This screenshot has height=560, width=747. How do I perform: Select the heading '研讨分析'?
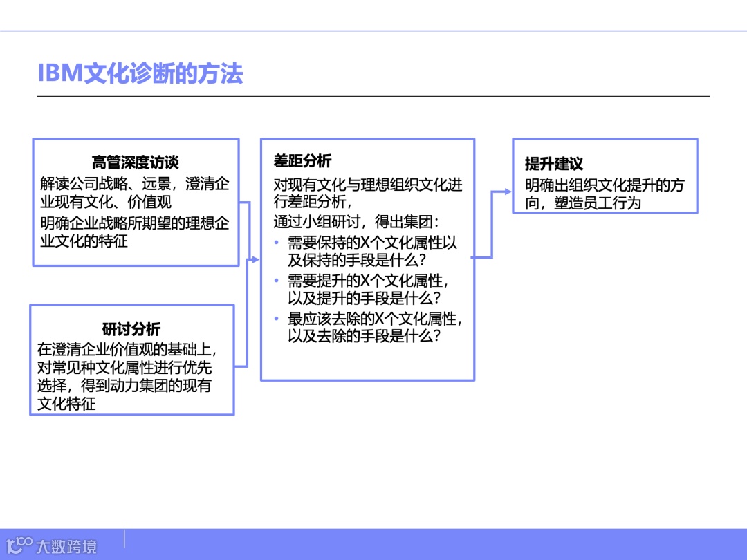click(131, 328)
